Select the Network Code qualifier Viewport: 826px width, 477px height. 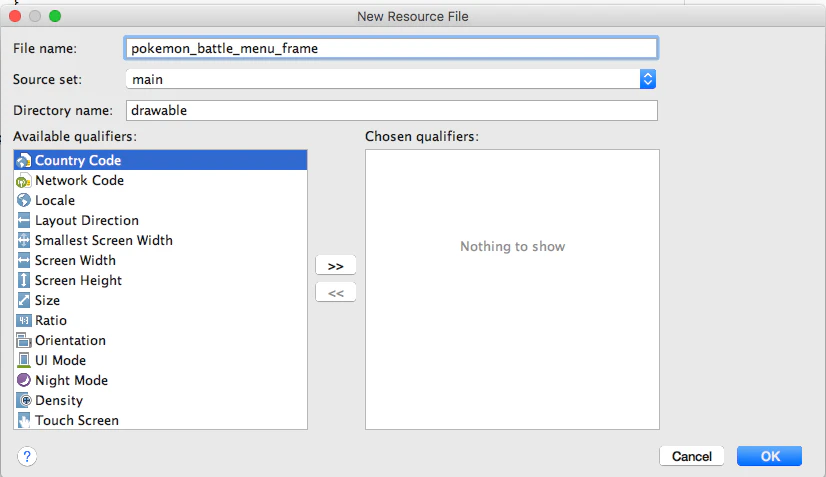coord(161,180)
